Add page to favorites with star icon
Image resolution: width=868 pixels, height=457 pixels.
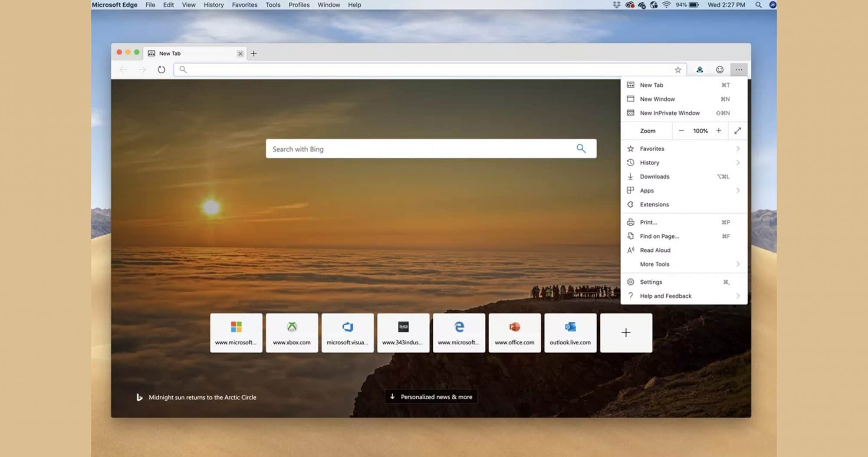(678, 70)
